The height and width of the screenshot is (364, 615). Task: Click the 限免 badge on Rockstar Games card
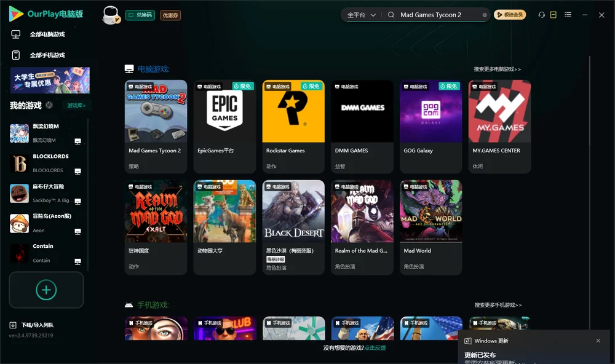pyautogui.click(x=312, y=86)
